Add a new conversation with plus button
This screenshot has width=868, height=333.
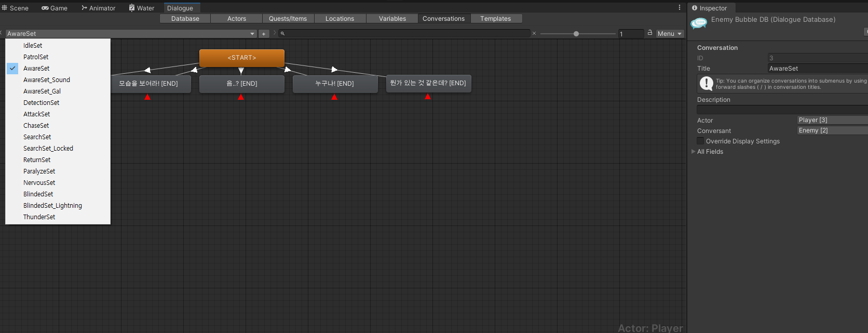264,34
